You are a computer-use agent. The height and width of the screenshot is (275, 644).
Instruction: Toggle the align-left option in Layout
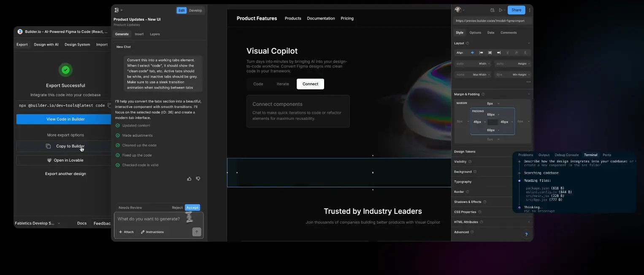tap(481, 52)
